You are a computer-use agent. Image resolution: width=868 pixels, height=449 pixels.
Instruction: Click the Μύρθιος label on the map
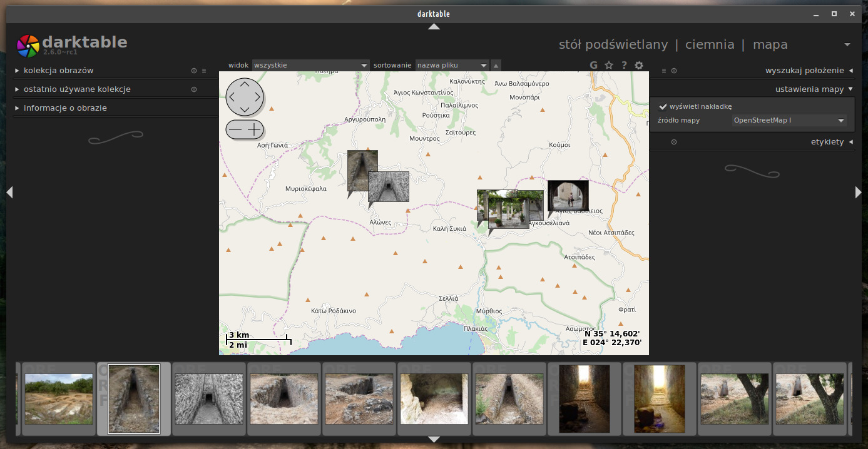(489, 311)
